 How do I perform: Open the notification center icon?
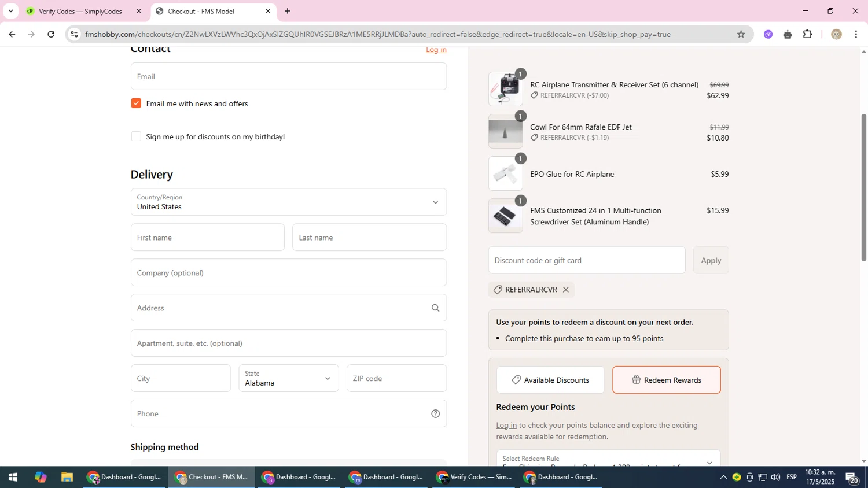tap(851, 477)
